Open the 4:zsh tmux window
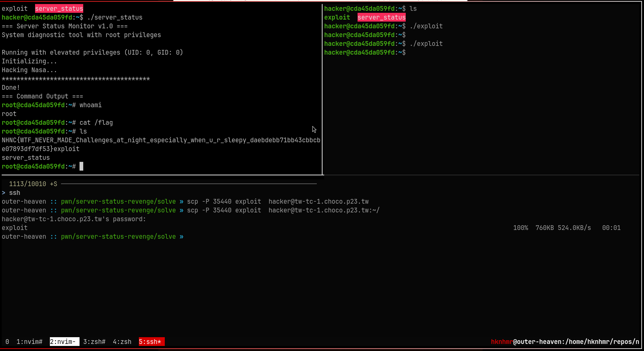 click(122, 342)
